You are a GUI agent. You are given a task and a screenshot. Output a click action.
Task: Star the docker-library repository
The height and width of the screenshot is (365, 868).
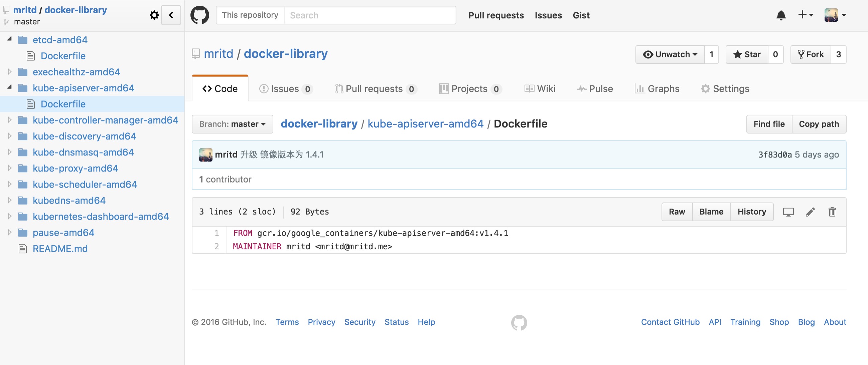point(747,54)
